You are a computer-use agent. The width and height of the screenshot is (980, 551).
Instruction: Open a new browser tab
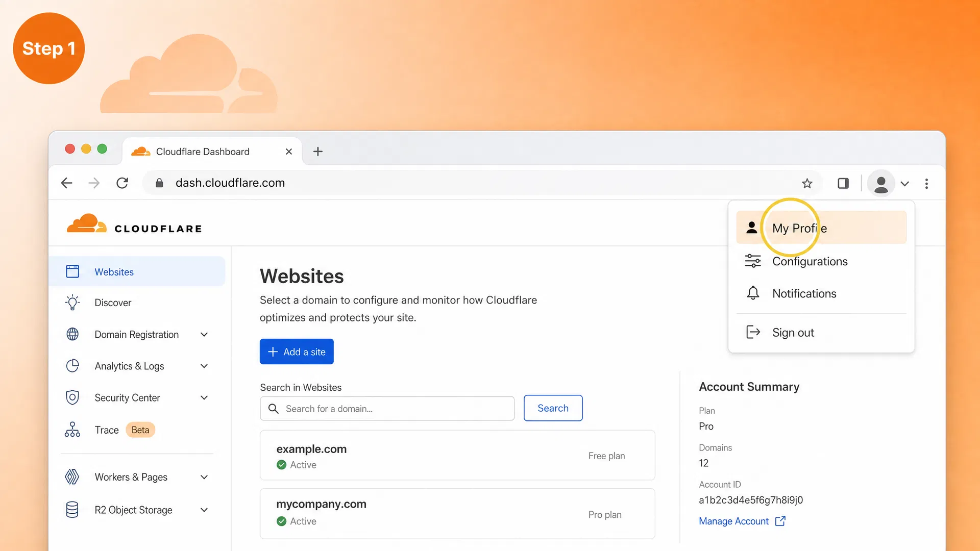pyautogui.click(x=317, y=152)
